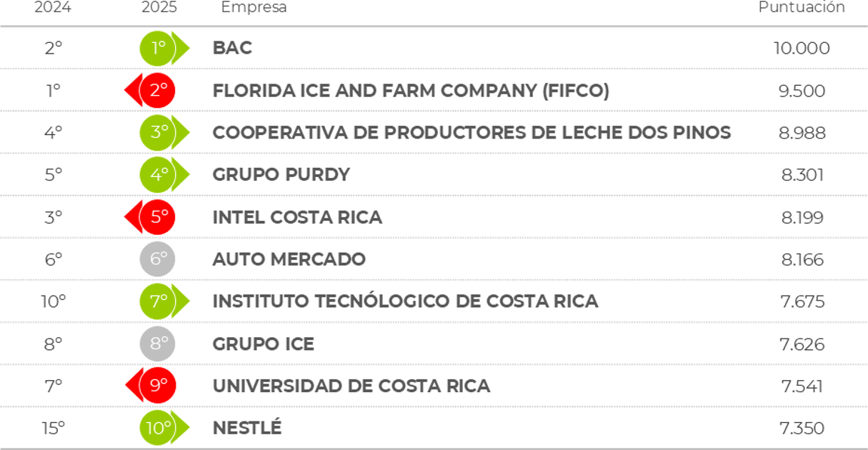Viewport: 868px width, 450px height.
Task: Click the 10.000 score value
Action: point(802,49)
